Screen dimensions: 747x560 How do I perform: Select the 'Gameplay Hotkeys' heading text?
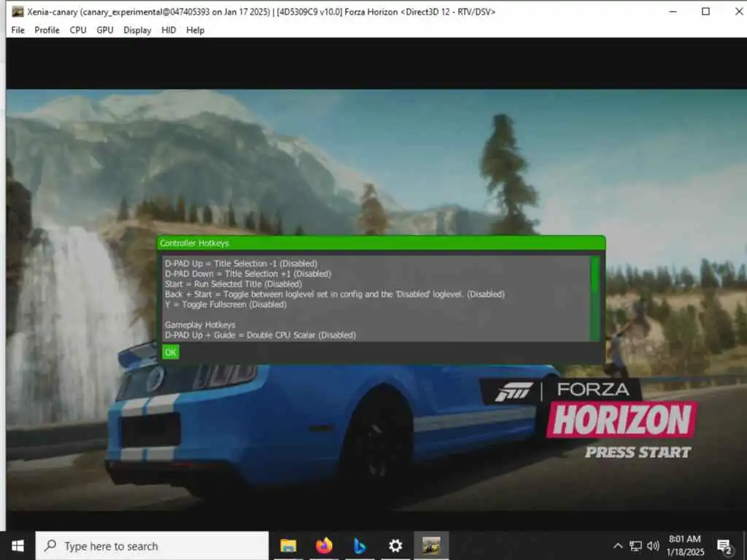tap(200, 324)
